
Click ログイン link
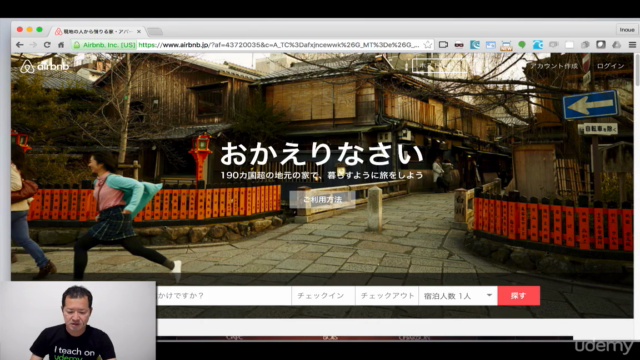click(610, 66)
